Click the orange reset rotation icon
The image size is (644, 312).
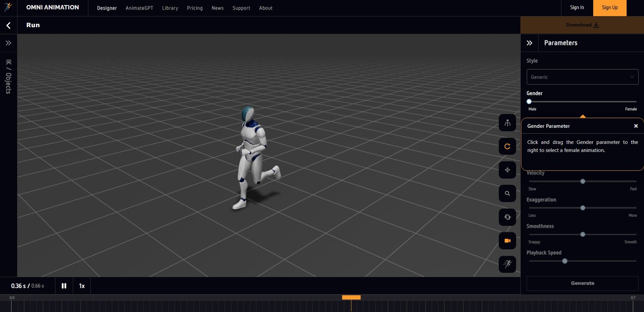click(507, 146)
